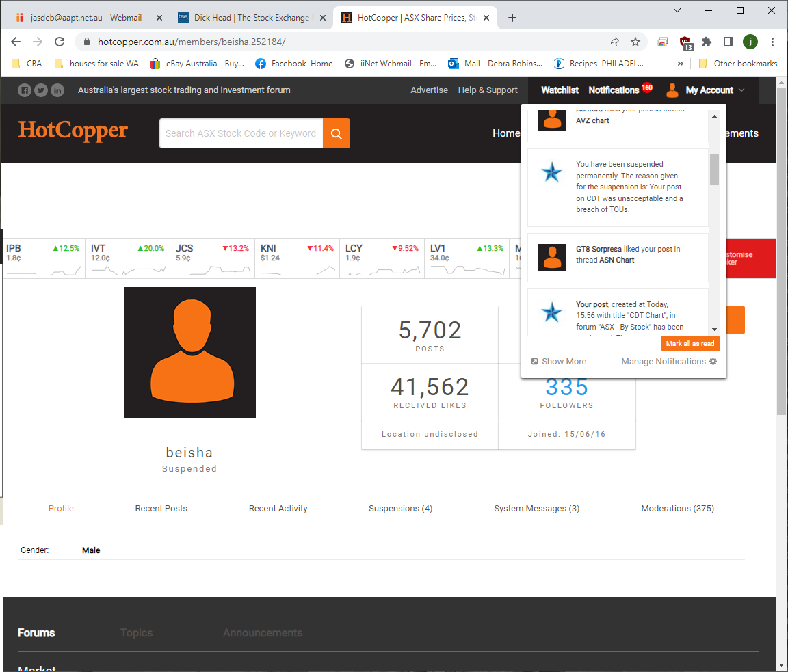The image size is (788, 672).
Task: Open the uBlock extension icon
Action: click(685, 42)
